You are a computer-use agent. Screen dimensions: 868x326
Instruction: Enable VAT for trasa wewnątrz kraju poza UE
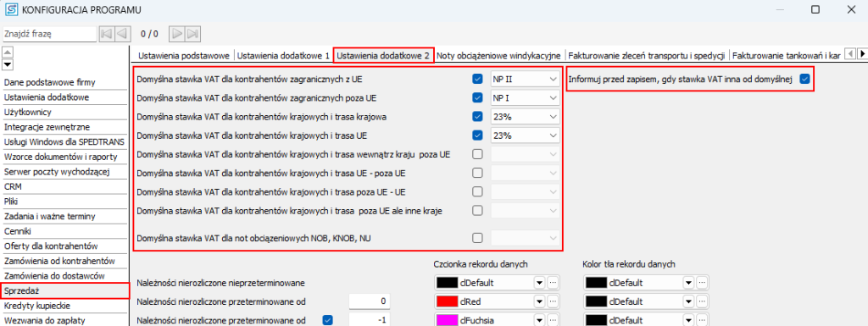(478, 154)
